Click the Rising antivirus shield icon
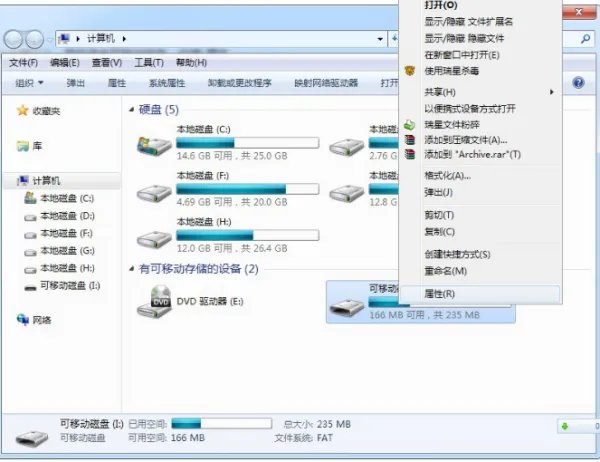Viewport: 600px width, 462px height. tap(410, 71)
